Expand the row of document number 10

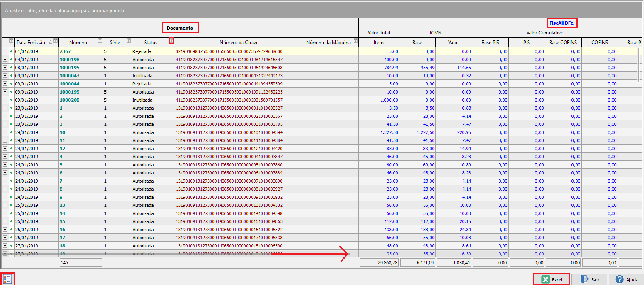[5, 132]
